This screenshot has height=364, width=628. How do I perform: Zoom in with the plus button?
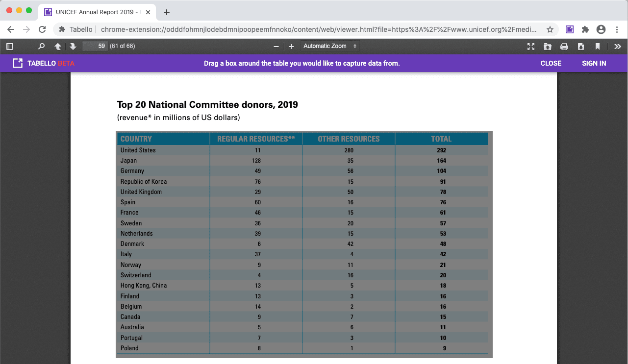pos(291,46)
